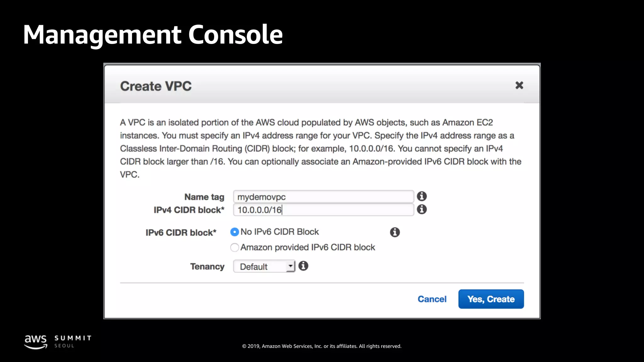Open the IPv6 CIDR block info icon
Screen dimensions: 644x362
395,232
